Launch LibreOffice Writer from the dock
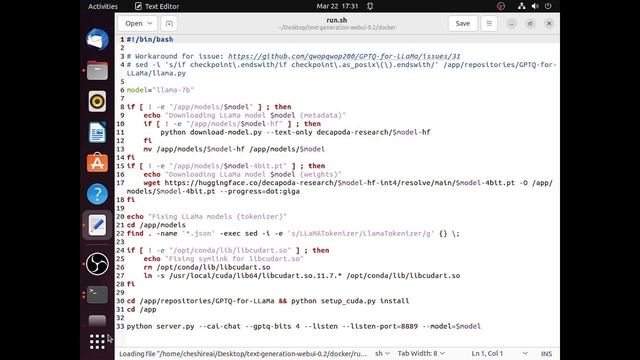This screenshot has width=640, height=360. click(97, 132)
